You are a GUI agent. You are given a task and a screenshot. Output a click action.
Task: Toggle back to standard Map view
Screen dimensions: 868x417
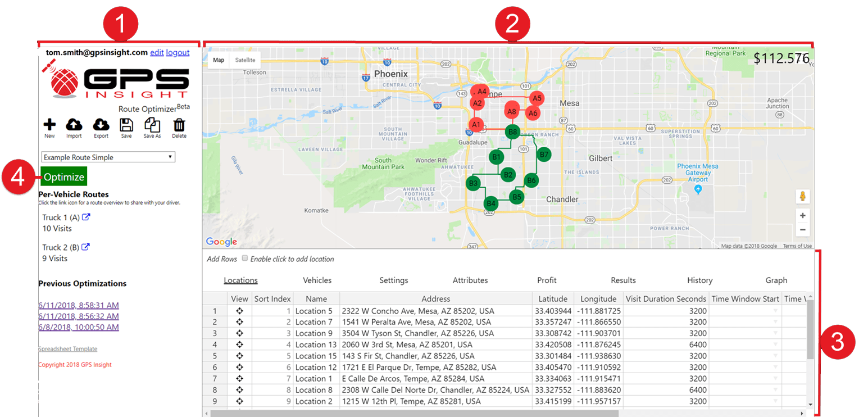(x=219, y=60)
